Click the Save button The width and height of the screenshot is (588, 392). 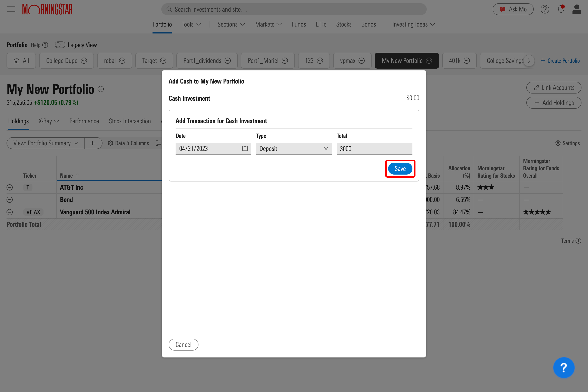tap(400, 169)
